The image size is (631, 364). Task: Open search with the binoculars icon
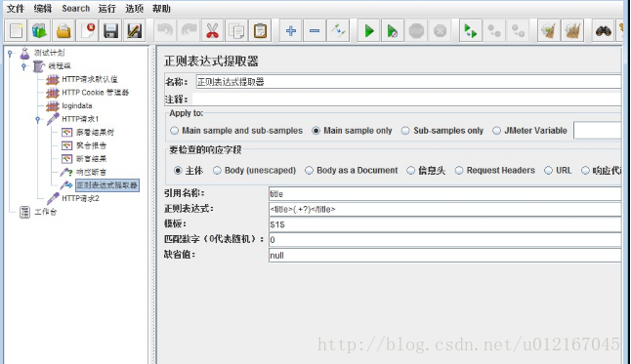pyautogui.click(x=604, y=30)
